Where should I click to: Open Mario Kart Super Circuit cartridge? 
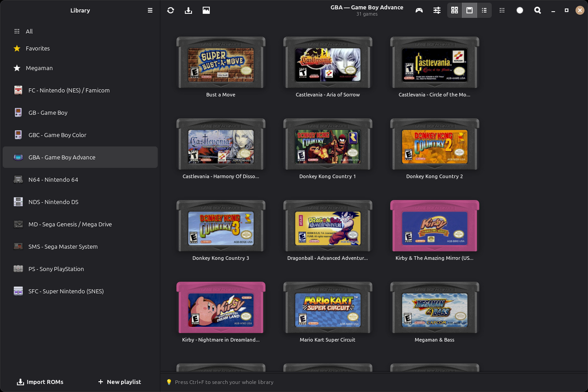pyautogui.click(x=328, y=308)
